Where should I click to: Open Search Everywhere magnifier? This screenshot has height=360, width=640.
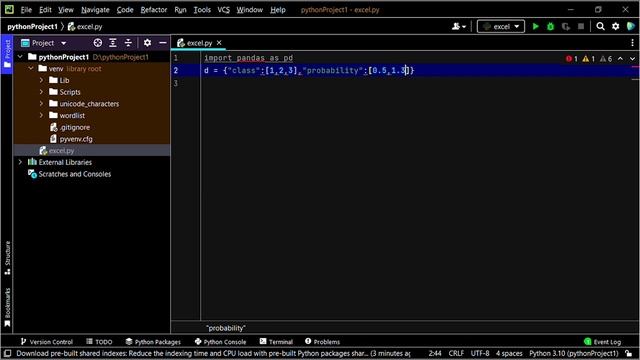(x=600, y=27)
